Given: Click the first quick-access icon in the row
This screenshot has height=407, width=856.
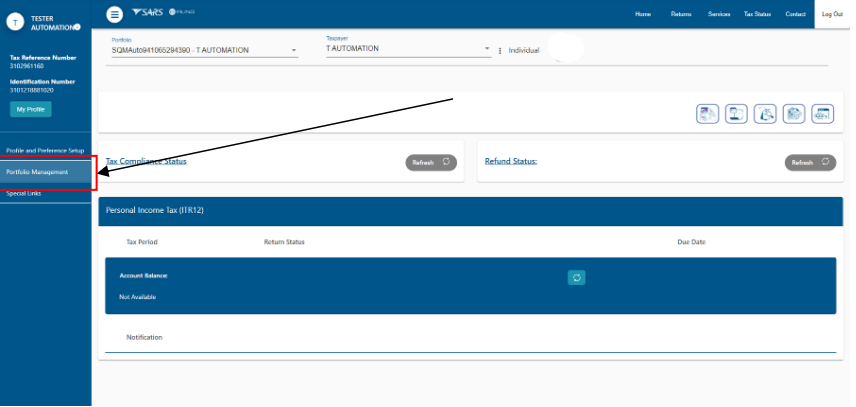Looking at the screenshot, I should [708, 114].
